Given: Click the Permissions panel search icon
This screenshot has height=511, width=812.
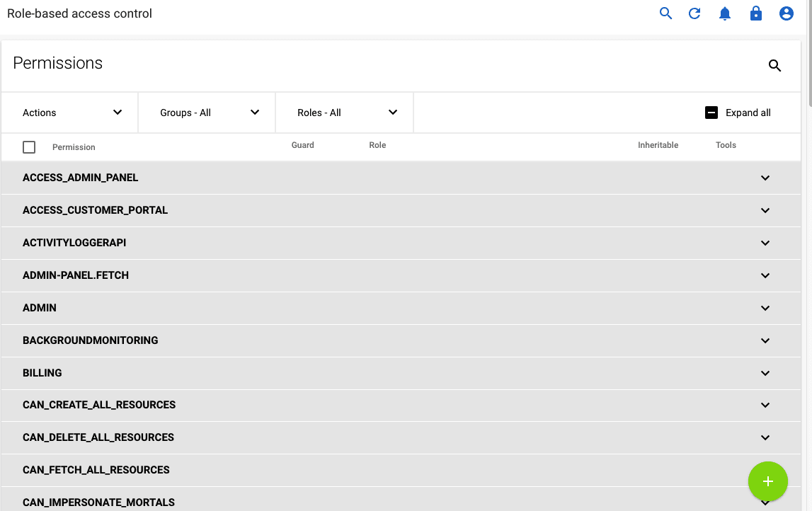Looking at the screenshot, I should point(774,66).
